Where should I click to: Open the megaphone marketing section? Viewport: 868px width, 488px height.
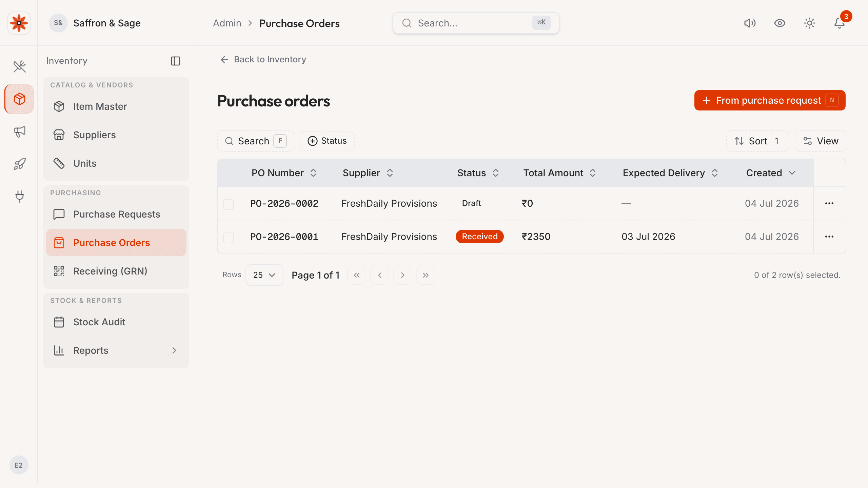[19, 131]
